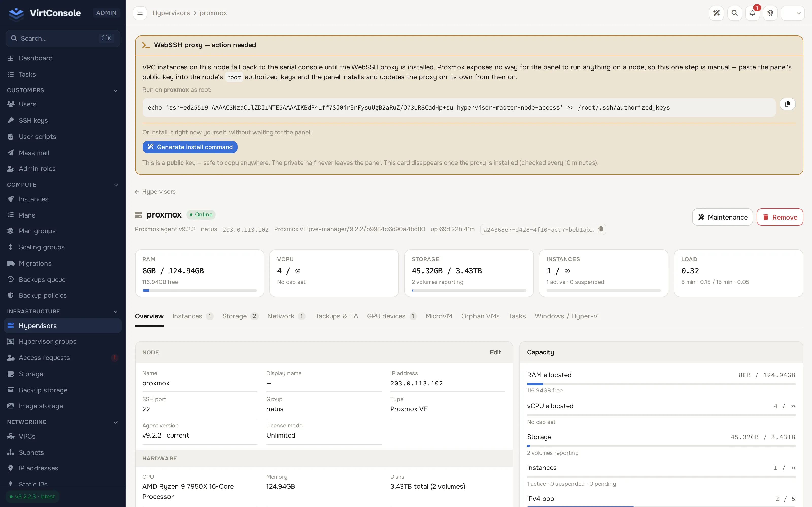This screenshot has height=507, width=812.
Task: Open the notifications bell
Action: pos(752,13)
